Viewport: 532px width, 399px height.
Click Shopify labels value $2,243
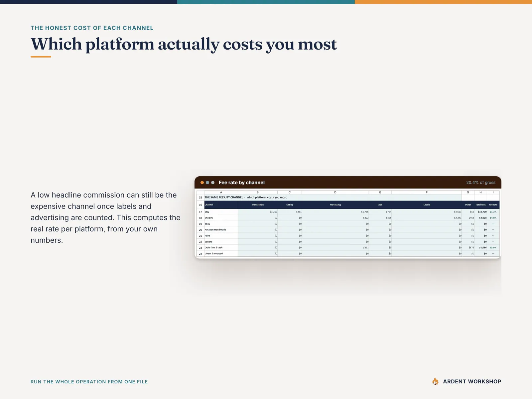(458, 218)
